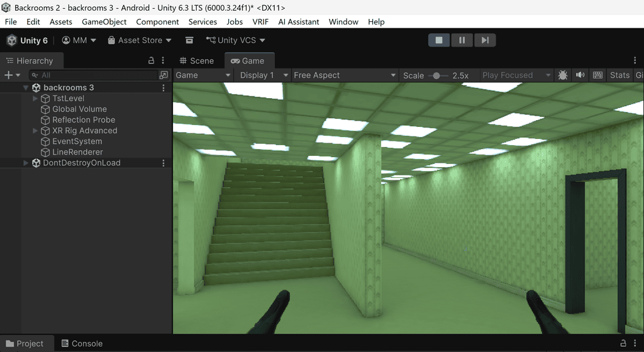
Task: Open the Unity 6 logo menu
Action: click(27, 40)
